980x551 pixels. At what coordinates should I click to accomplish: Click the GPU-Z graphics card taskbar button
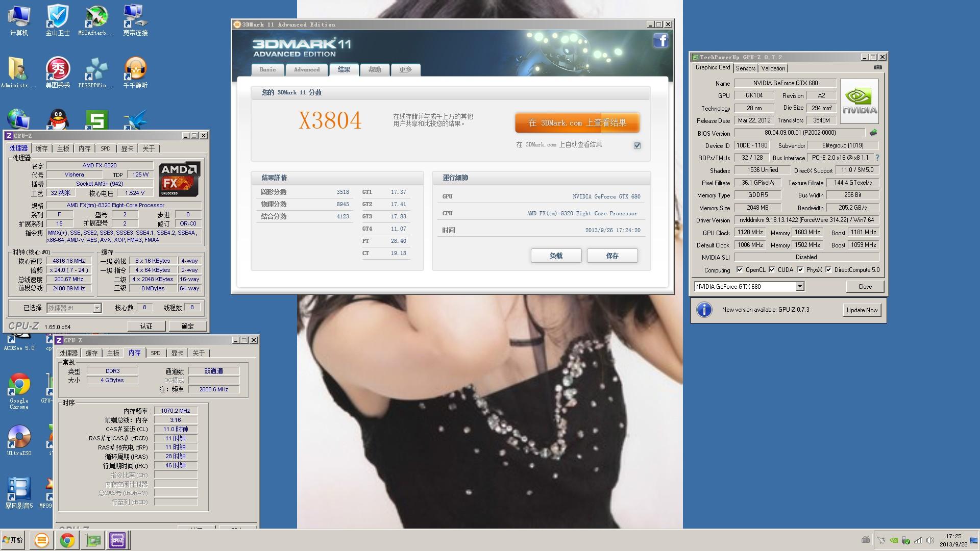[x=92, y=540]
